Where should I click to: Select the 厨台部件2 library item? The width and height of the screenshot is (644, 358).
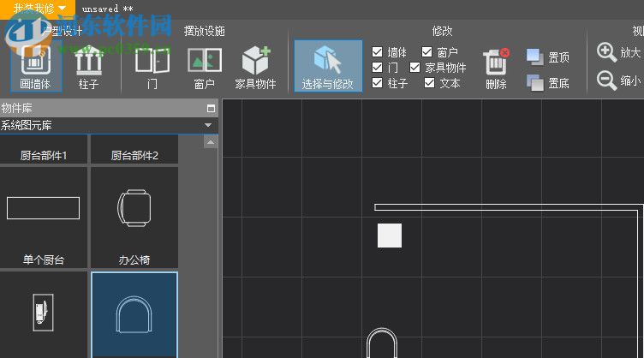pyautogui.click(x=134, y=150)
